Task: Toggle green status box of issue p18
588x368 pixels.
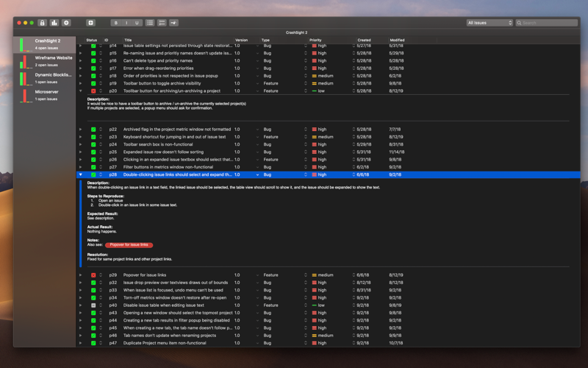Action: pyautogui.click(x=93, y=76)
